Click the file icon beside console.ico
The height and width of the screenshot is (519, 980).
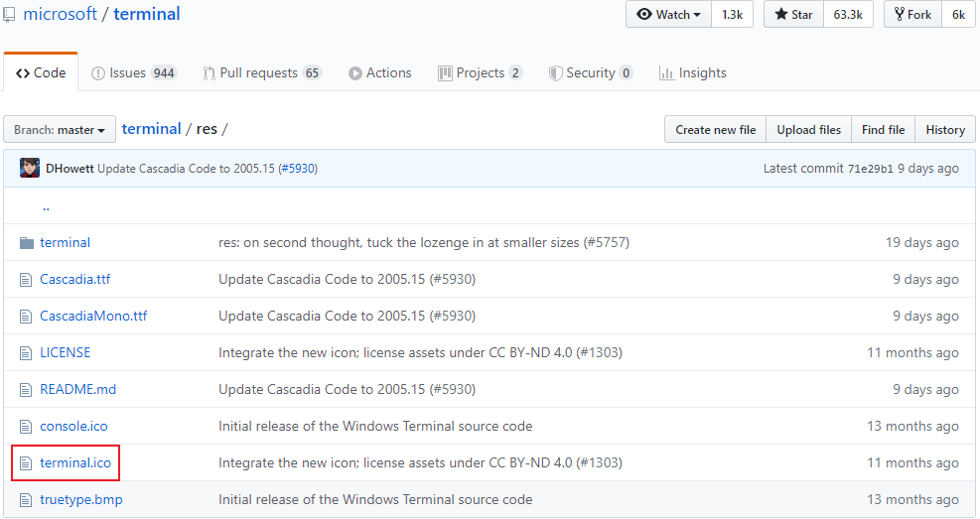26,427
